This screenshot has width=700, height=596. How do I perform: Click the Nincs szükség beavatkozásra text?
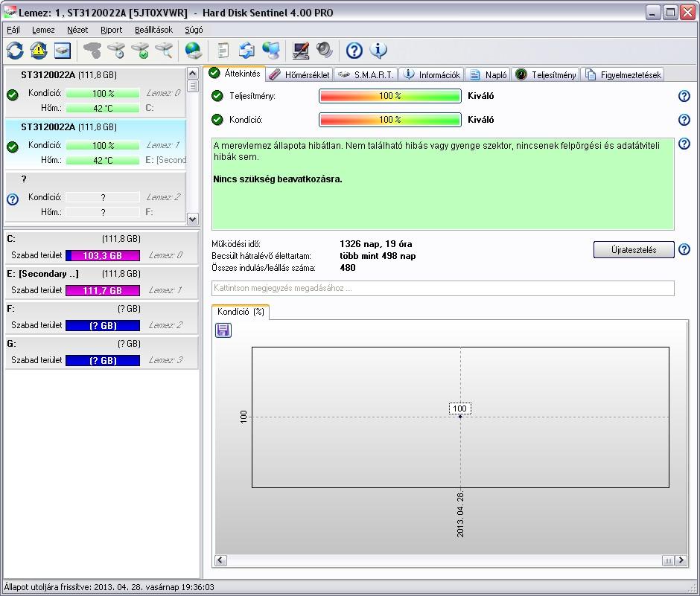(278, 179)
